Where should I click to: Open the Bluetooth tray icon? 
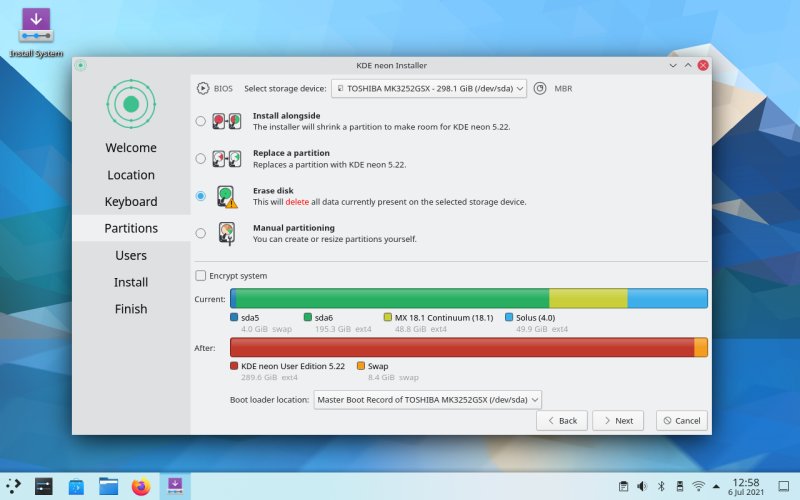click(x=660, y=487)
